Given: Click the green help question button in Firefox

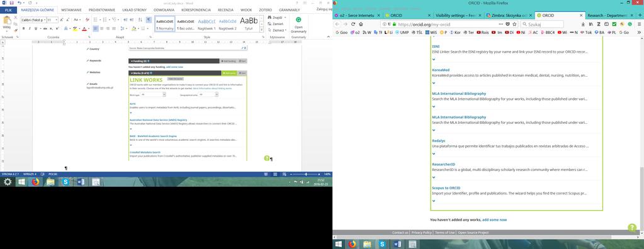Looking at the screenshot, I should click(x=633, y=227).
